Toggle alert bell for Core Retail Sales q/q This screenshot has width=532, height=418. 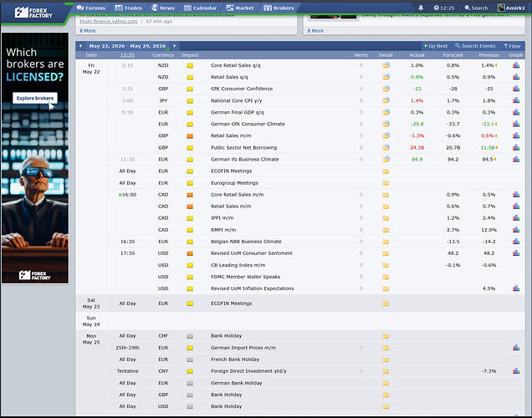(361, 65)
